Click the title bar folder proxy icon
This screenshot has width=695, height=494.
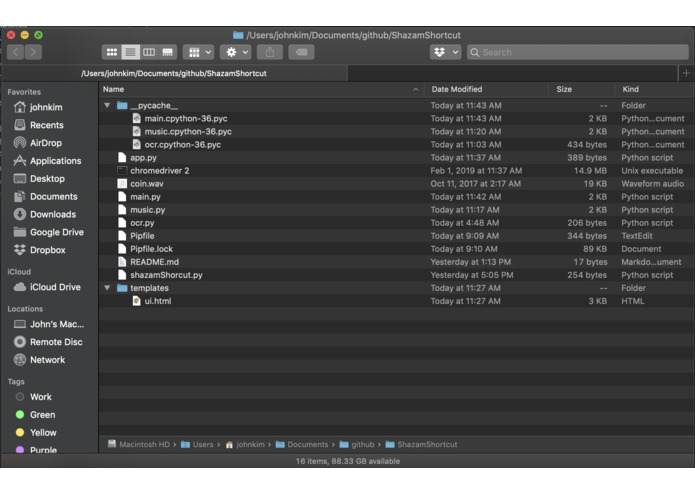click(x=238, y=35)
